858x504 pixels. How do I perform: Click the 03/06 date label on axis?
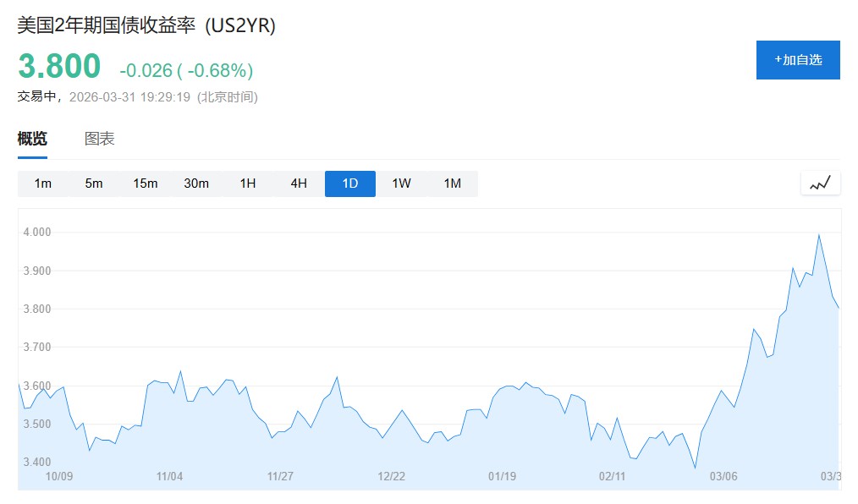[723, 476]
